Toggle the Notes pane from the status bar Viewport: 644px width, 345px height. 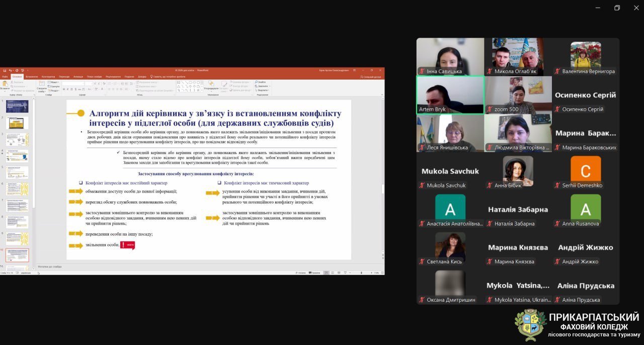click(x=301, y=272)
